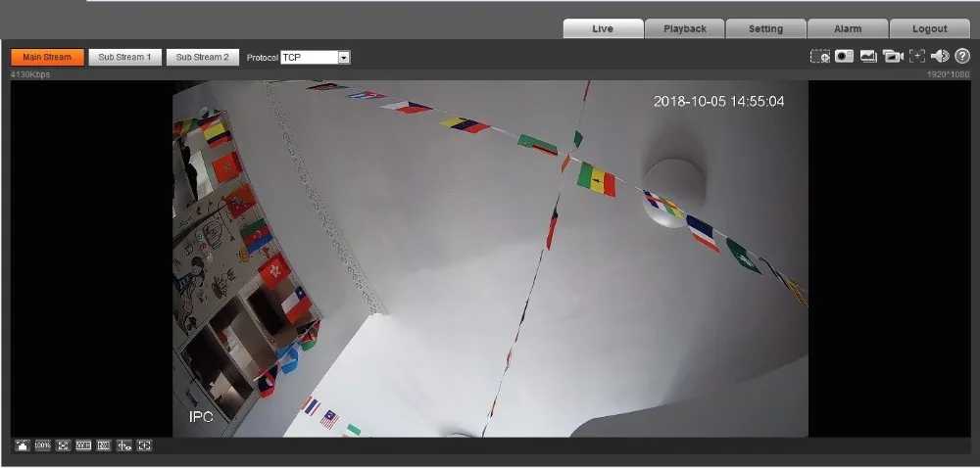Image resolution: width=980 pixels, height=468 pixels.
Task: Switch to Sub Stream 1
Action: click(x=125, y=57)
